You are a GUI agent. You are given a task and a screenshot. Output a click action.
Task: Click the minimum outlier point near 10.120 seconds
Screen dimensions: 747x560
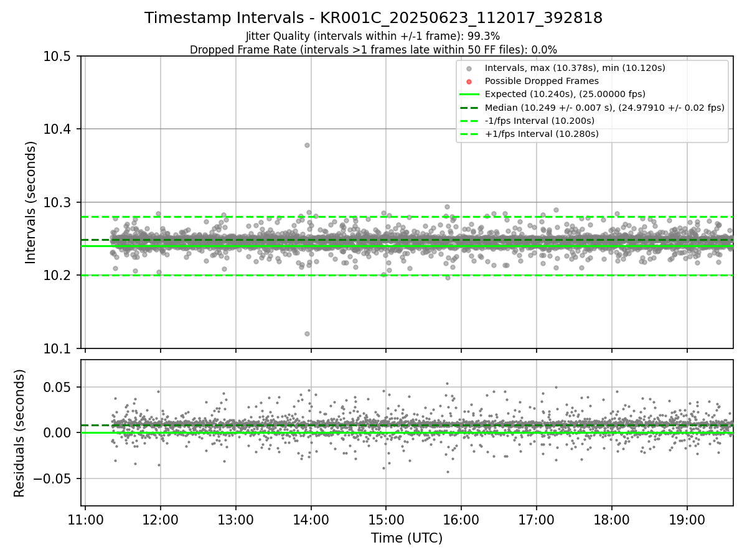click(307, 334)
